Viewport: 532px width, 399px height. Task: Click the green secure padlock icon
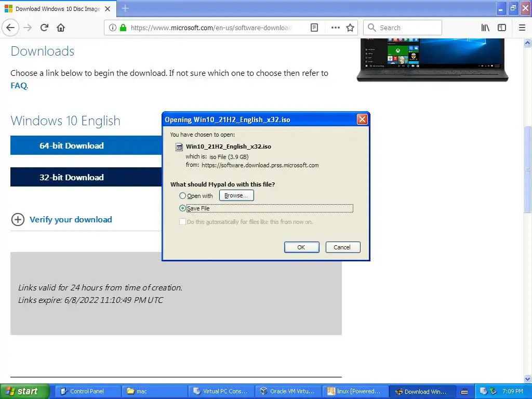click(123, 28)
